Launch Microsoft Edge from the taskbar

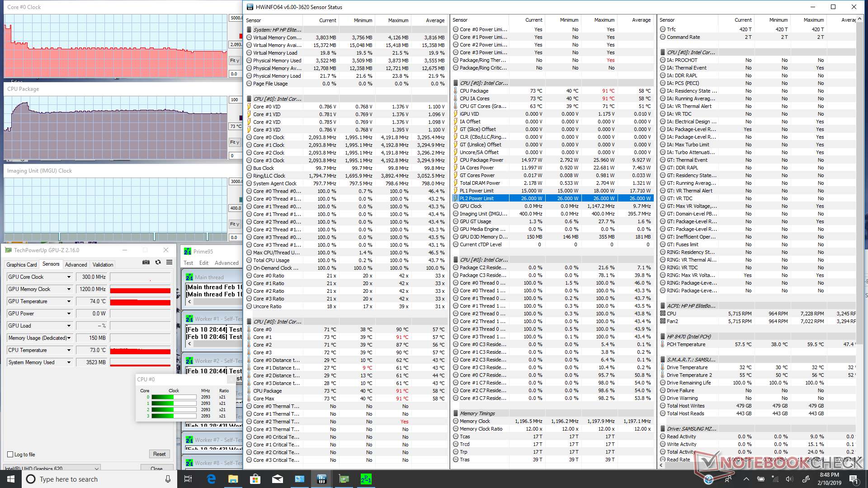[x=211, y=479]
